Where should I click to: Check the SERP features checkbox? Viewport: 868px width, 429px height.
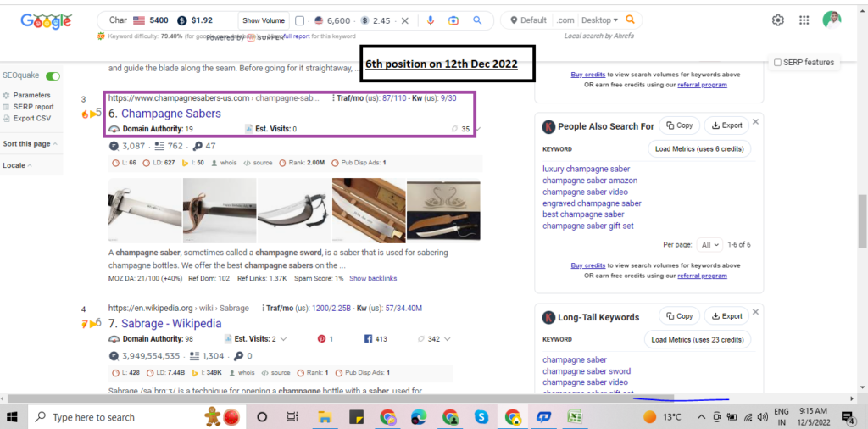click(x=778, y=63)
